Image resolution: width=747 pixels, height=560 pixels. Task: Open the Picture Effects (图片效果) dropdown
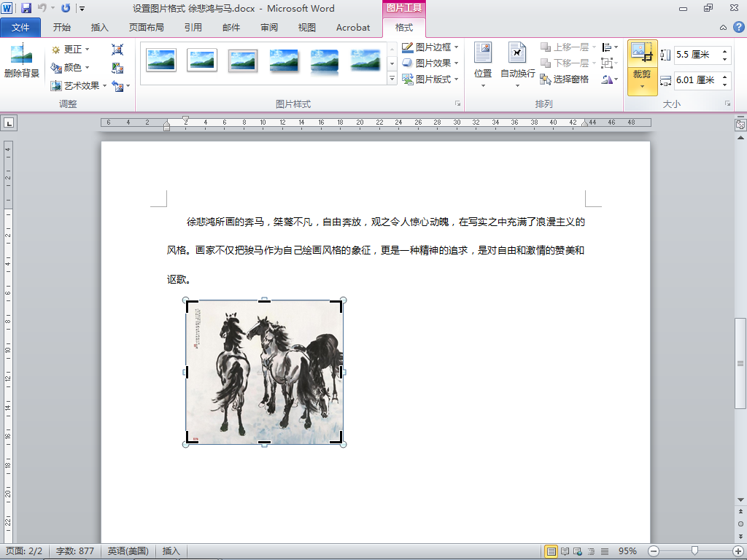click(430, 63)
